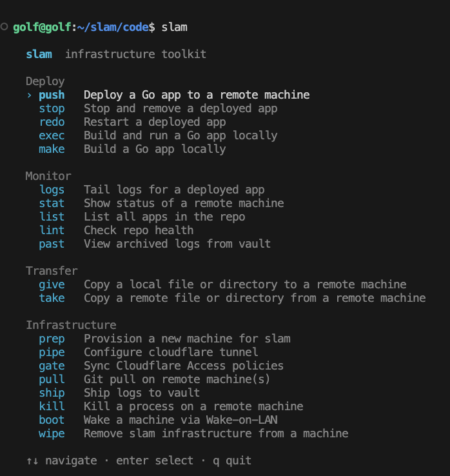Pick the pull git command
This screenshot has height=476, width=450.
52,379
